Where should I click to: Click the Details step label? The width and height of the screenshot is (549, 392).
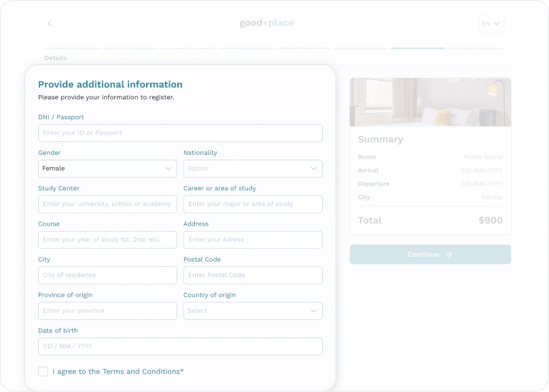(55, 58)
